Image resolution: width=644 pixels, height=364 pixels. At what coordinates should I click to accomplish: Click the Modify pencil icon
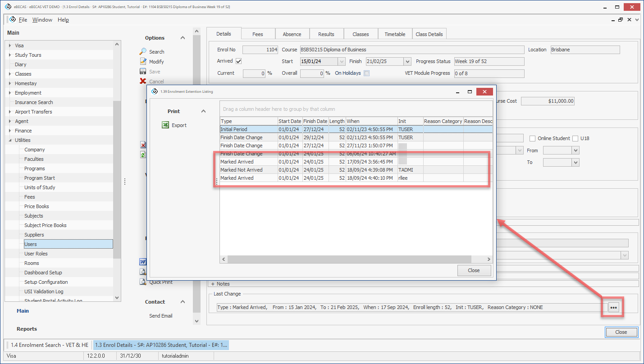point(143,62)
